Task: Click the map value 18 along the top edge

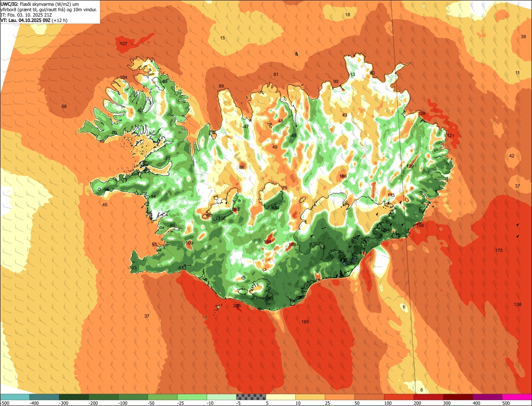Action: 348,15
